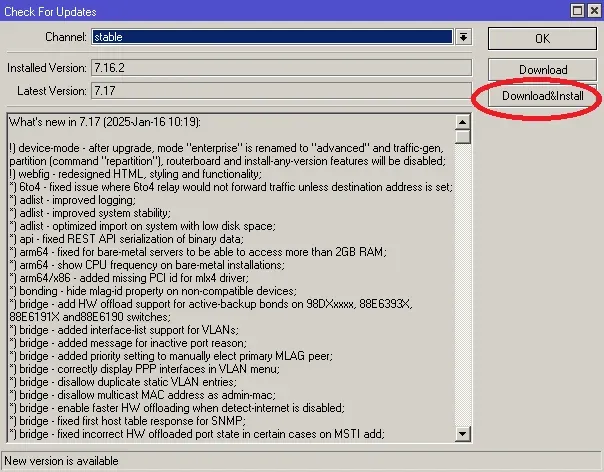The width and height of the screenshot is (604, 472).
Task: Click the "arm64 - fixed for bare-metal servers" line
Action: (x=198, y=252)
